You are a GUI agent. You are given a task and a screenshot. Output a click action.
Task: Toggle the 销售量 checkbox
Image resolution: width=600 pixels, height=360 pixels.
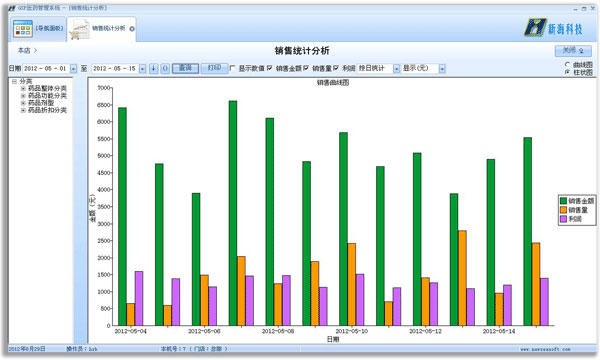pyautogui.click(x=306, y=68)
